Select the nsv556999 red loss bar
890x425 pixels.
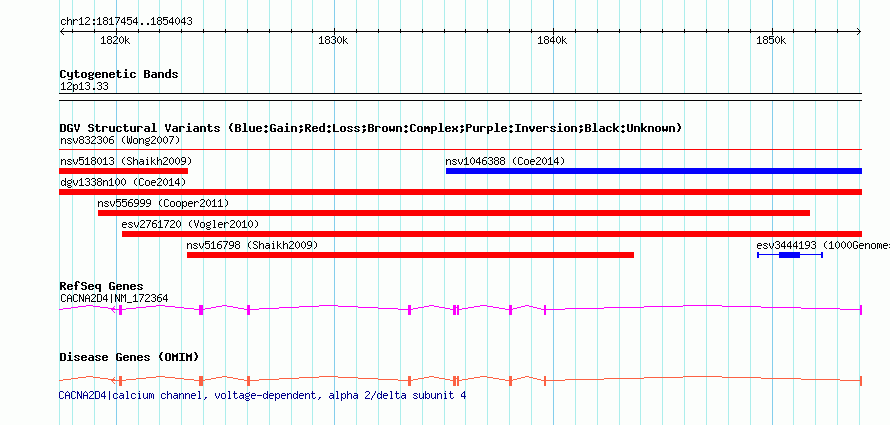tap(454, 213)
